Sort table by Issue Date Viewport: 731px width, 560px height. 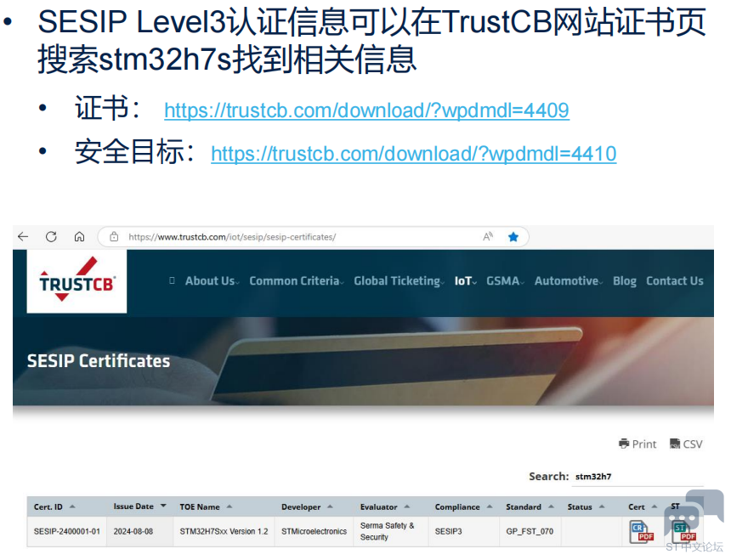(139, 506)
